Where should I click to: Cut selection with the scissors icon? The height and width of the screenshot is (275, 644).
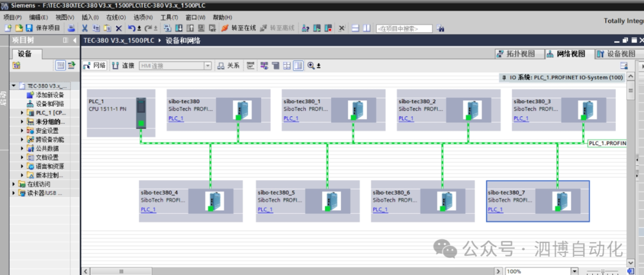[x=85, y=29]
